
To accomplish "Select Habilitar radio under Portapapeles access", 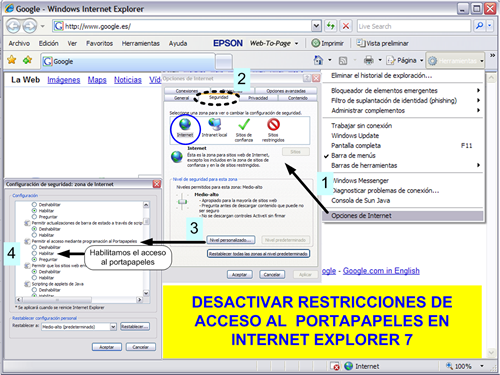I will coord(34,253).
